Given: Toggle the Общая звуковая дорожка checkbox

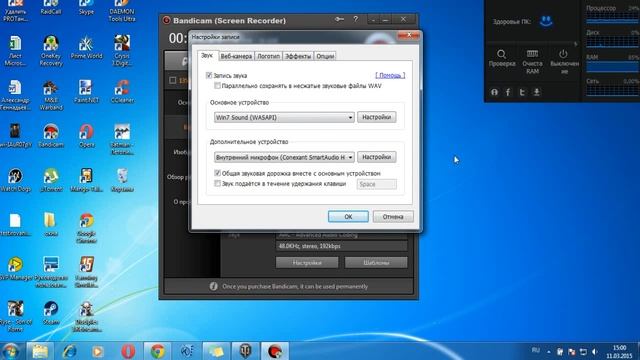Looking at the screenshot, I should 218,173.
